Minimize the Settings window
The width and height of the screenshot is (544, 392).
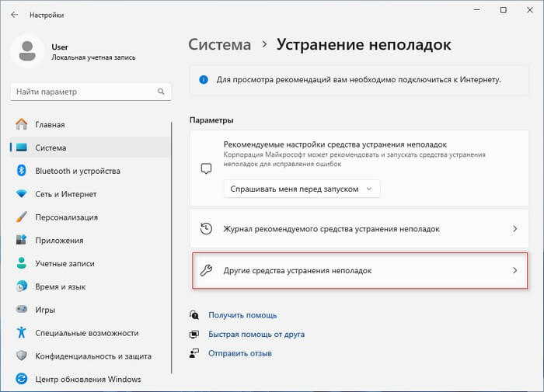[477, 10]
